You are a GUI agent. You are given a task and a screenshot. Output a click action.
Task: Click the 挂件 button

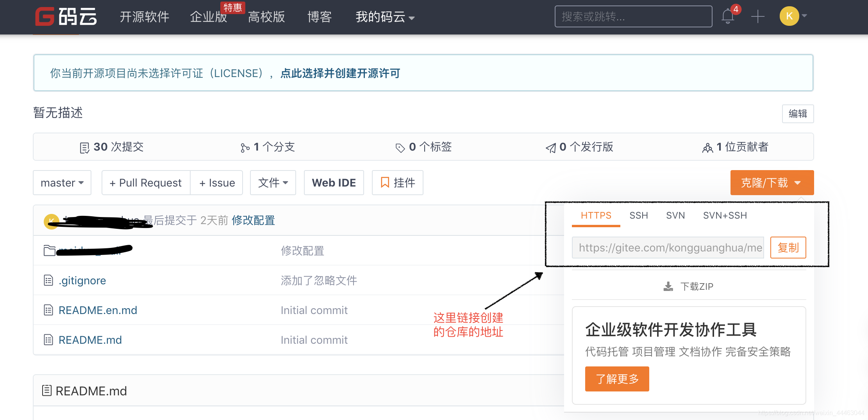tap(398, 183)
